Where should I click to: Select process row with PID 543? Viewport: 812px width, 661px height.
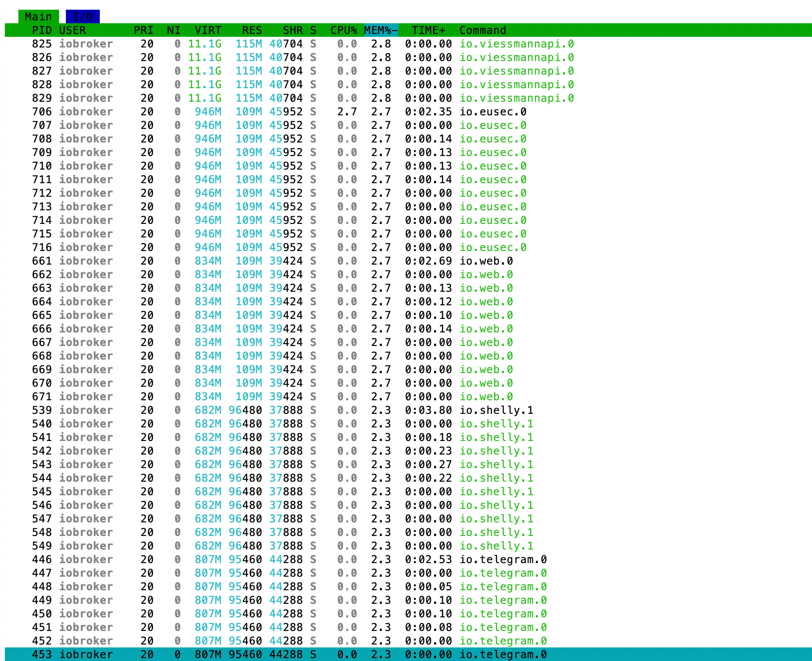tap(408, 464)
